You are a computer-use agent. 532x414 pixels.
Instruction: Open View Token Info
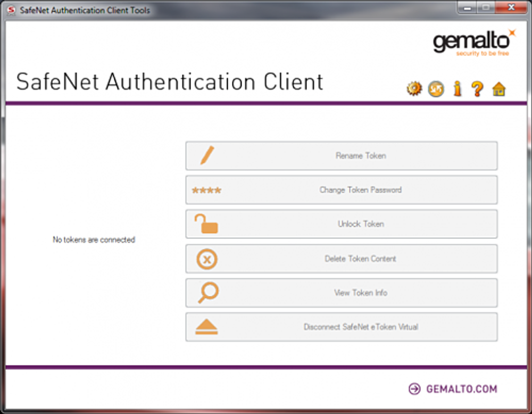point(342,293)
